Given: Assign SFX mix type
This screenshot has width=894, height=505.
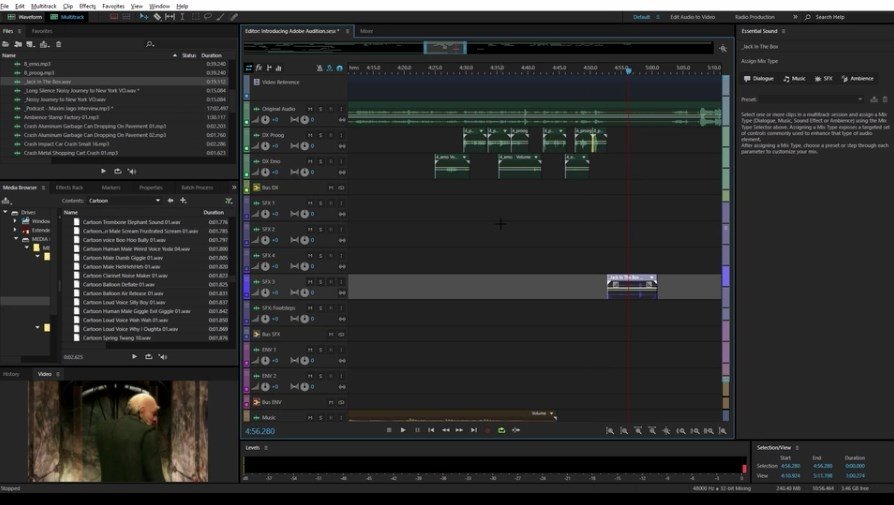Looking at the screenshot, I should tap(824, 79).
